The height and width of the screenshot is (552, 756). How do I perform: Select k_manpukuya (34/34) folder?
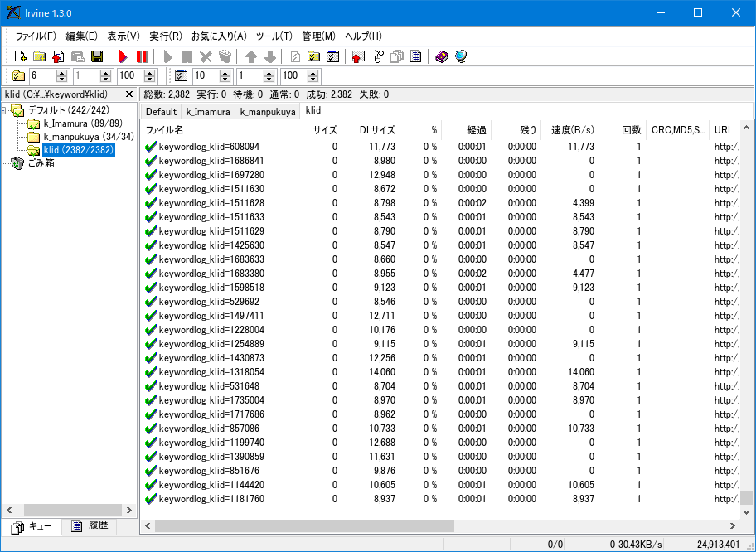point(89,137)
